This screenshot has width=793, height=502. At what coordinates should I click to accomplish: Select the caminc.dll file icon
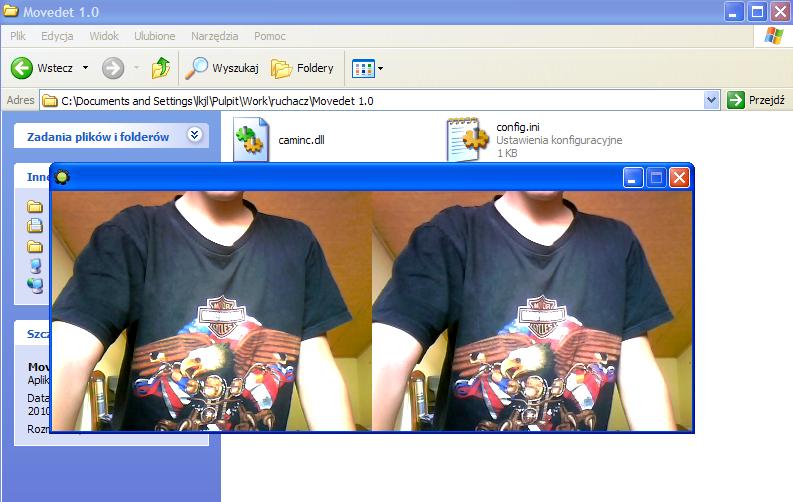pyautogui.click(x=251, y=139)
